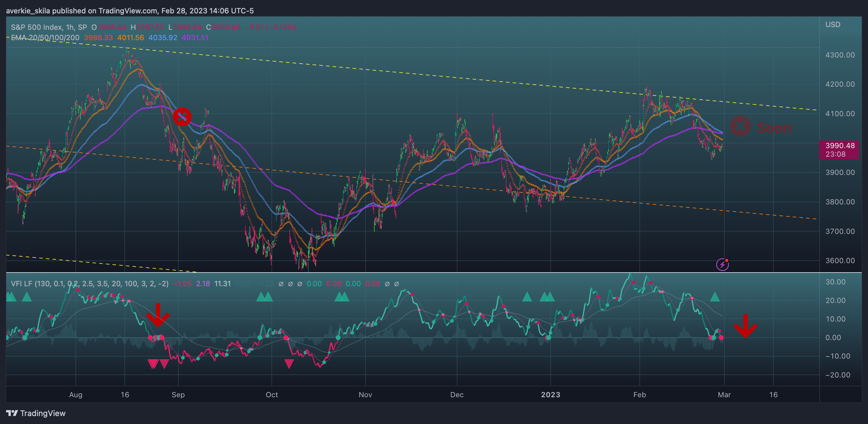The width and height of the screenshot is (868, 424).
Task: Click the 30.00 VFI scale label
Action: [835, 282]
